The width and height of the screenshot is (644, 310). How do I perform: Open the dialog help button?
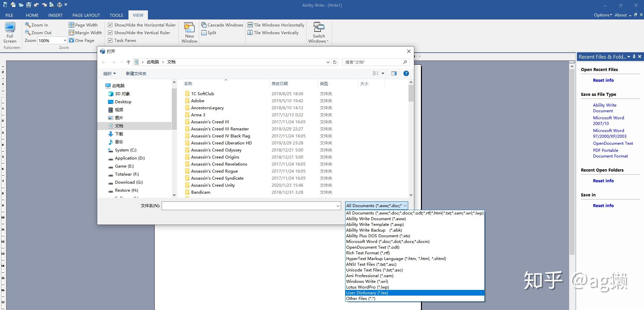406,73
